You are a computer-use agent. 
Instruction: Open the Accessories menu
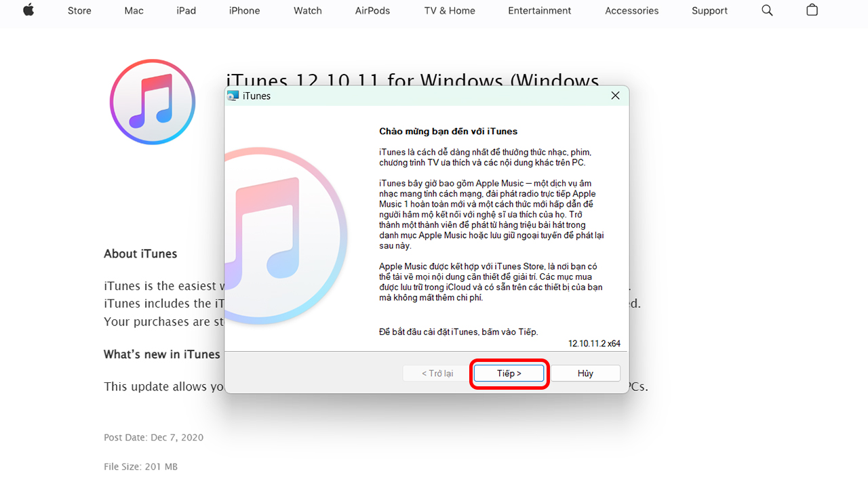pos(632,11)
